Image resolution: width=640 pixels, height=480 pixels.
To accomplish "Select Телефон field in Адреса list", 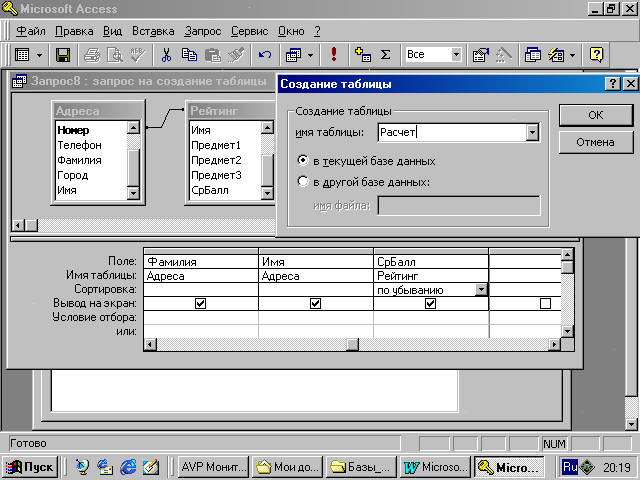I will click(x=91, y=145).
